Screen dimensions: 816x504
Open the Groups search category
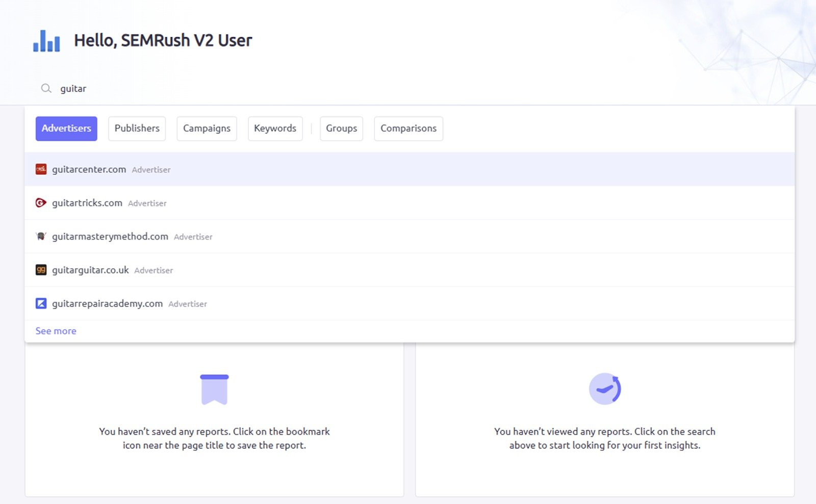341,128
